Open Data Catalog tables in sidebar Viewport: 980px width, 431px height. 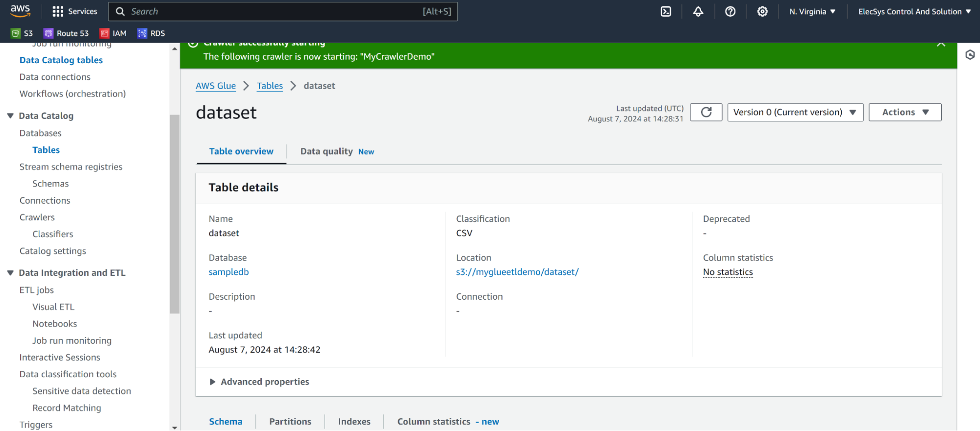(x=61, y=60)
